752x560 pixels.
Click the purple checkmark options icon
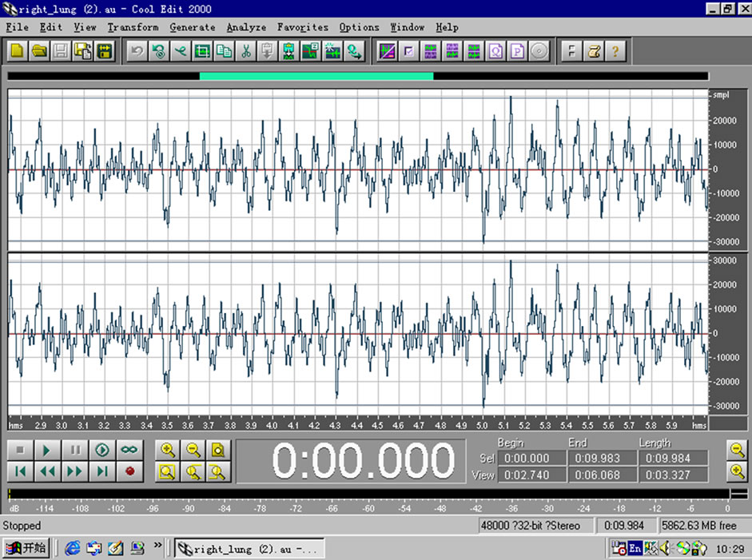coord(408,51)
